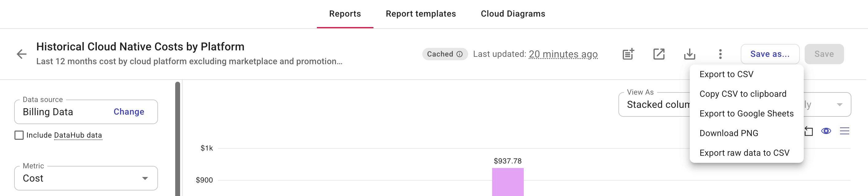Switch to the Report templates tab

point(421,14)
